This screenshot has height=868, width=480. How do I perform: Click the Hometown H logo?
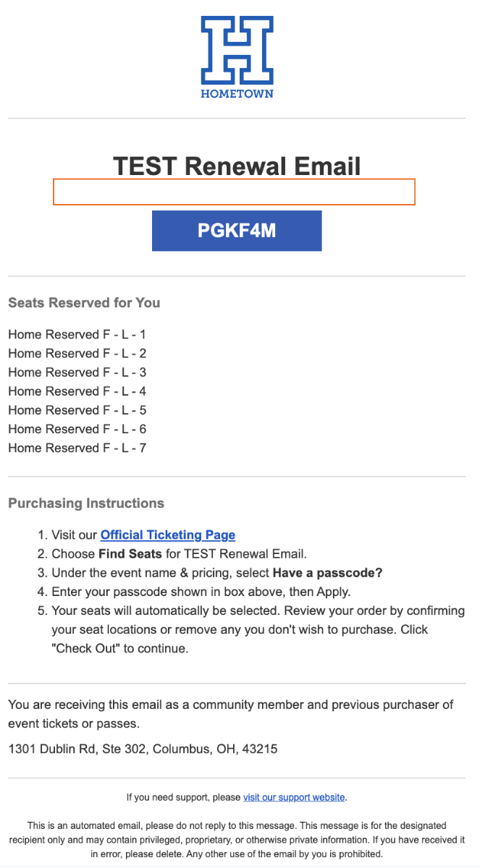tap(237, 56)
